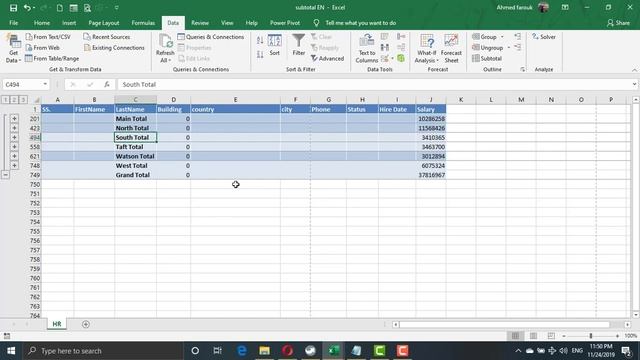Expand the North Total group
The width and height of the screenshot is (640, 360).
click(14, 128)
